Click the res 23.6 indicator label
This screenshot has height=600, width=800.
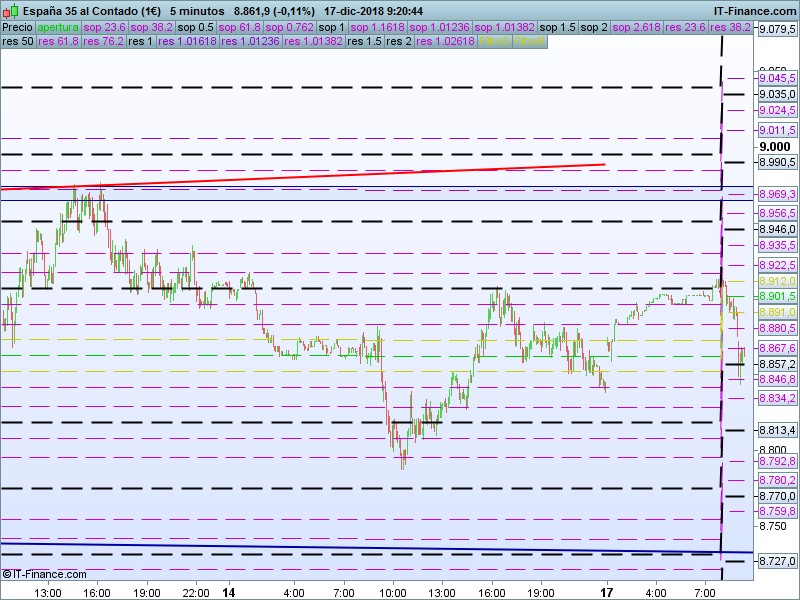click(685, 28)
